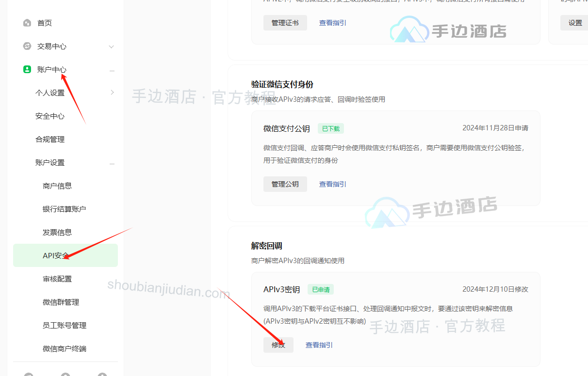Click 商户接收APIv3的请求应答、回调时验签使用 description
Image resolution: width=588 pixels, height=376 pixels.
318,99
